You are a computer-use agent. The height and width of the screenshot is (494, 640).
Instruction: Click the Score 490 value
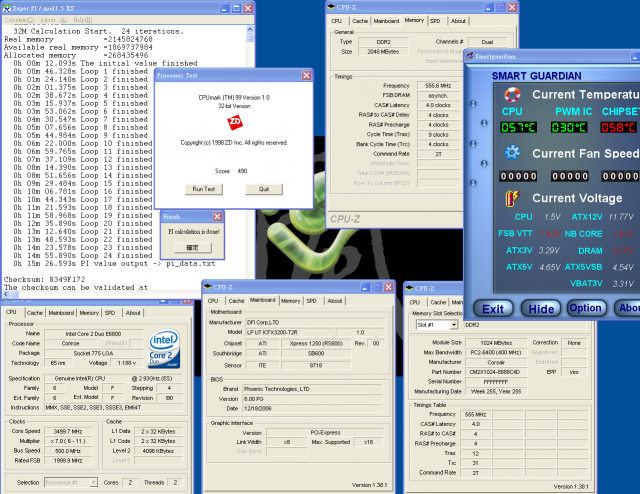click(242, 171)
